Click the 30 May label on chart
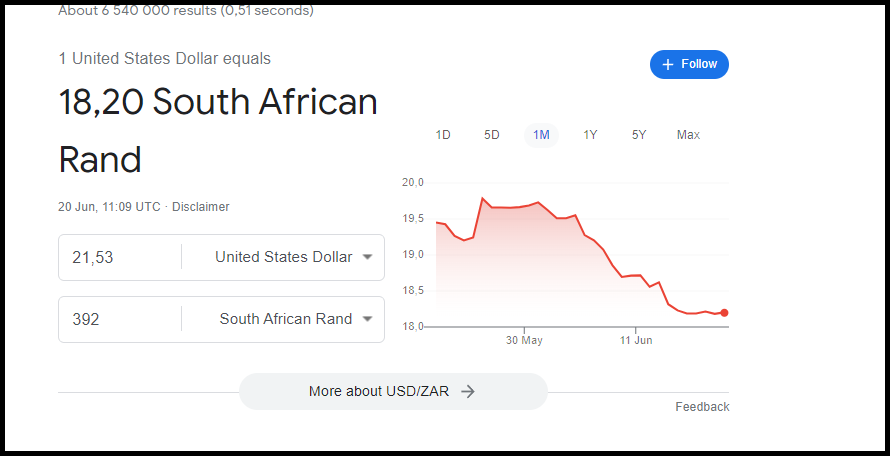The height and width of the screenshot is (456, 890). 524,340
